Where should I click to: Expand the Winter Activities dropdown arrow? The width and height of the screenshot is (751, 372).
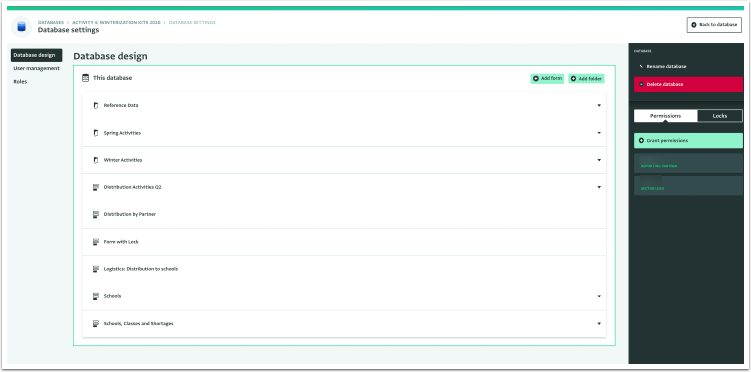point(599,160)
